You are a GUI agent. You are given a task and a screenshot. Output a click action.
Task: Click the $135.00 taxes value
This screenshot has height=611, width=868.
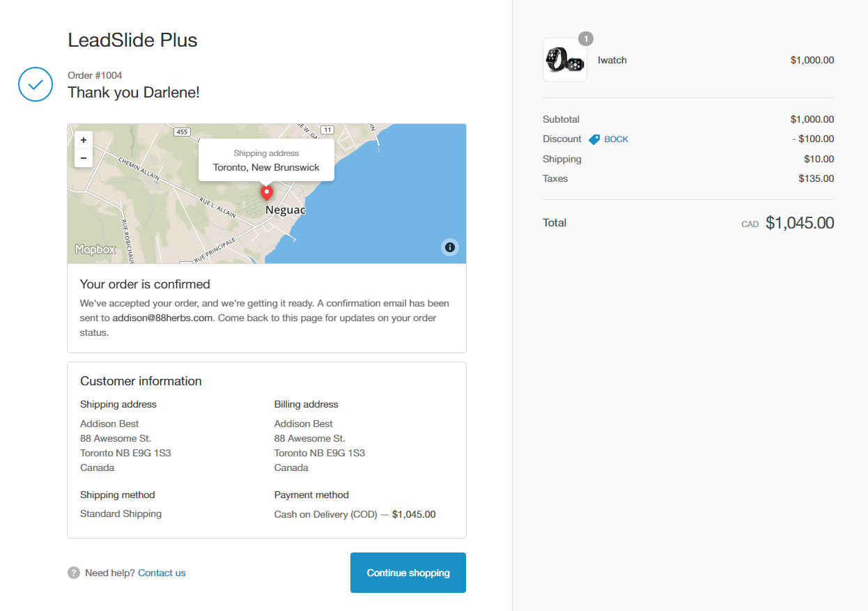pos(816,178)
